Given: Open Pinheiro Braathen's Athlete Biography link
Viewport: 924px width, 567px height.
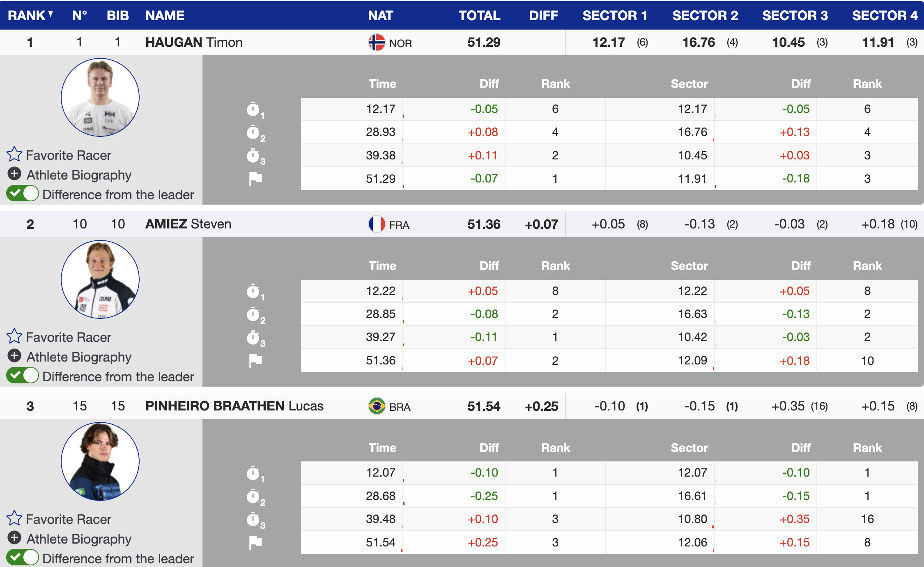Looking at the screenshot, I should tap(79, 539).
